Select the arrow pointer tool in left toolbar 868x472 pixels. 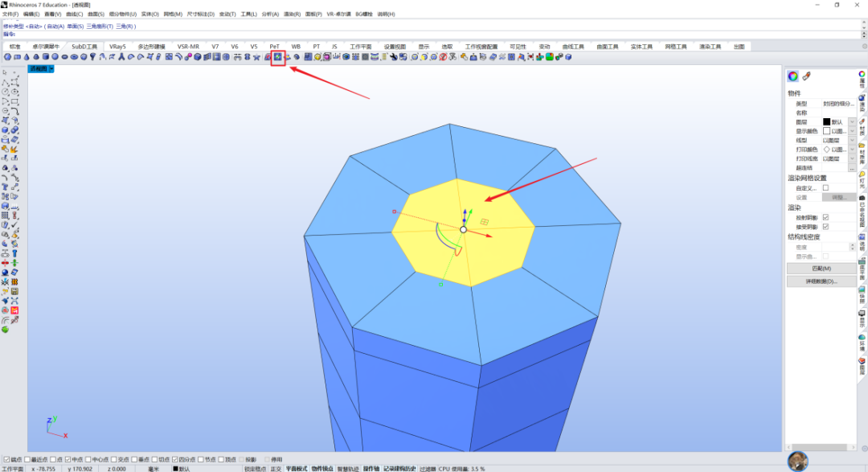click(x=5, y=72)
